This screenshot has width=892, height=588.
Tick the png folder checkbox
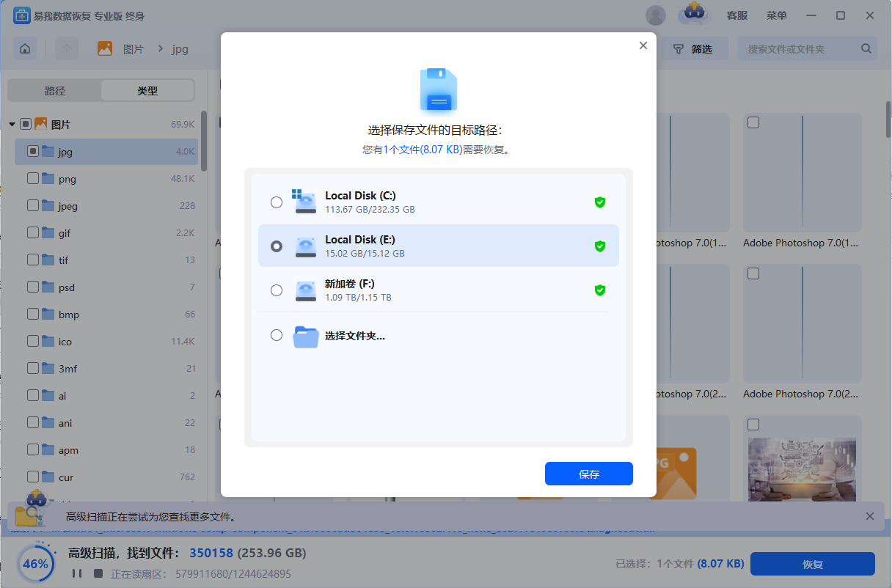pos(33,179)
